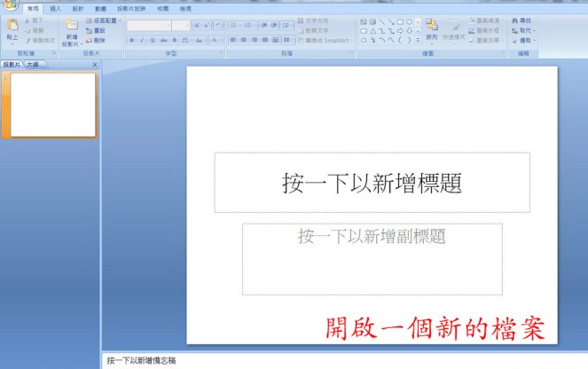Decrease the list indent level
The height and width of the screenshot is (369, 588).
[264, 25]
